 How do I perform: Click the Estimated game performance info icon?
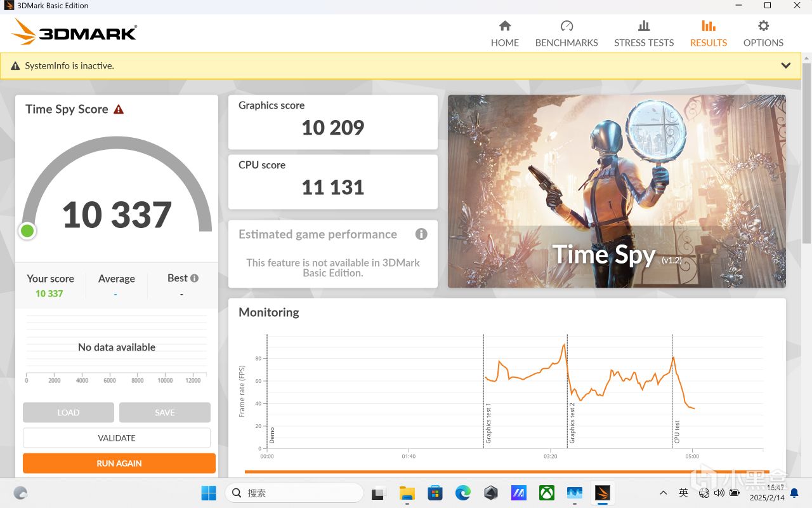[421, 234]
